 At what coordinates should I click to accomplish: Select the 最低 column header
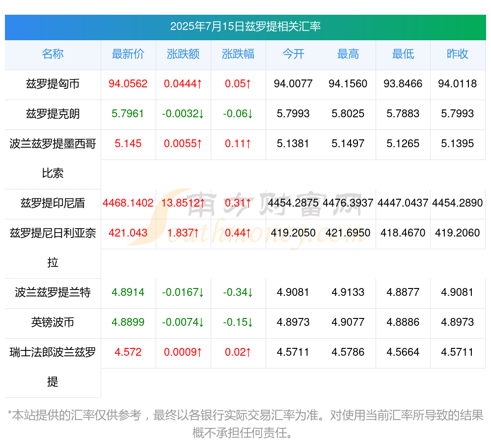(x=403, y=54)
